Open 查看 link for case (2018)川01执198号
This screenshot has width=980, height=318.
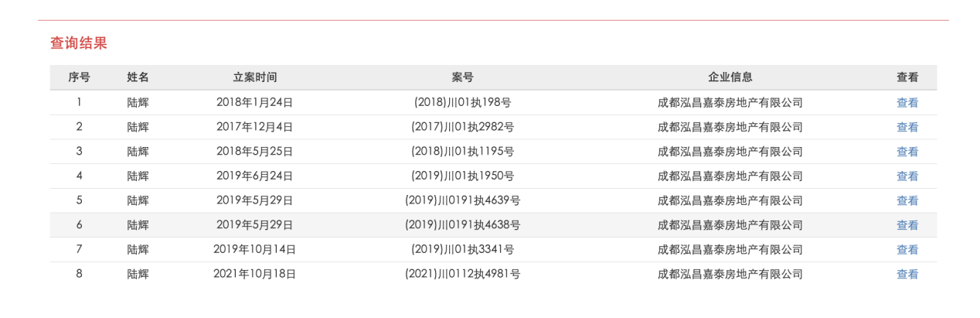click(x=907, y=102)
